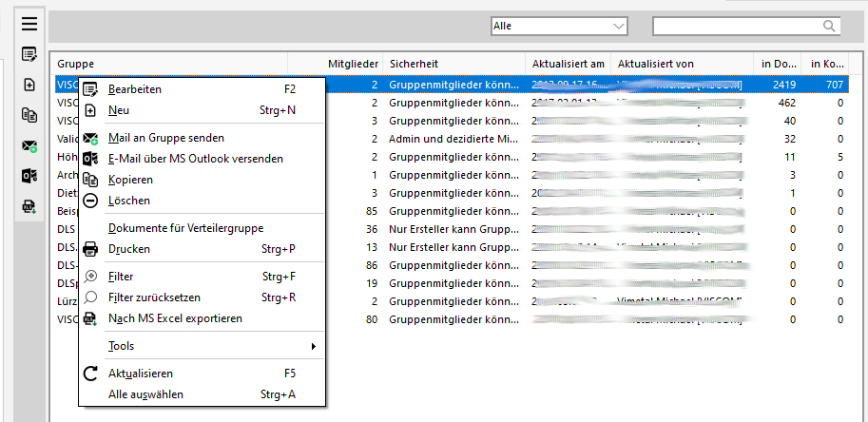Select the row with 80 Mitglieder
The height and width of the screenshot is (422, 868).
point(452,319)
